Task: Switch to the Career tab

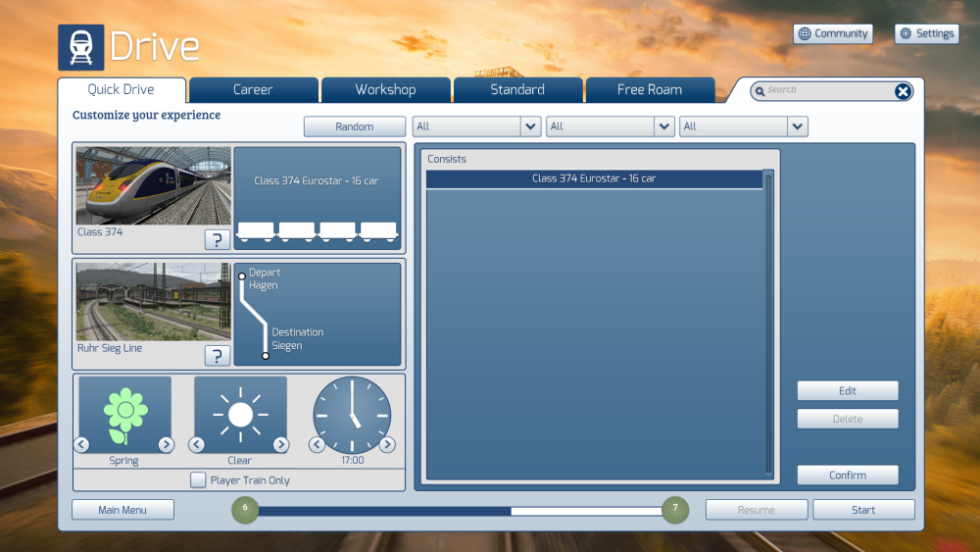Action: click(253, 89)
